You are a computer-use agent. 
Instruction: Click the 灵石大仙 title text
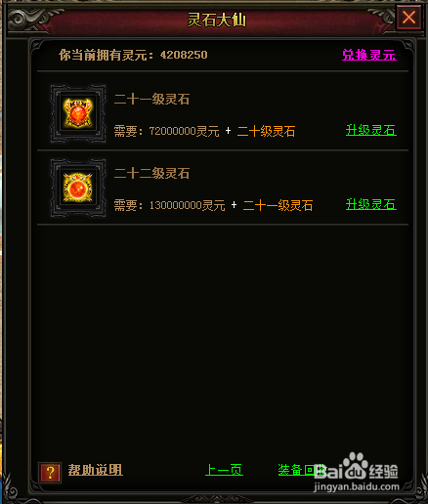217,20
